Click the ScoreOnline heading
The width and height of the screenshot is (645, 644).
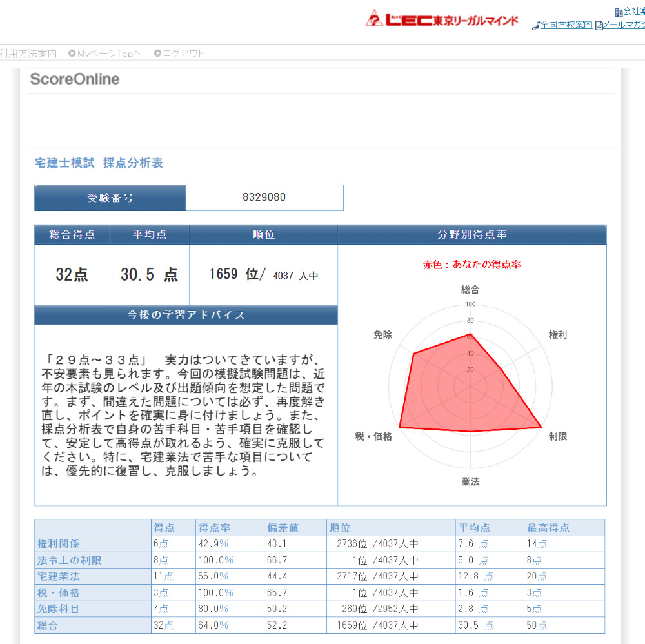tap(75, 79)
